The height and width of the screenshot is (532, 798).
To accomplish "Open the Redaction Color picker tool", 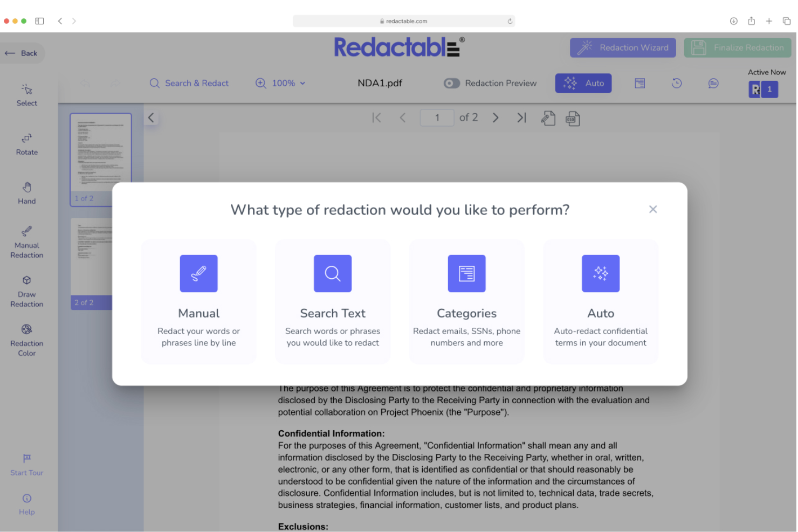I will pos(27,341).
